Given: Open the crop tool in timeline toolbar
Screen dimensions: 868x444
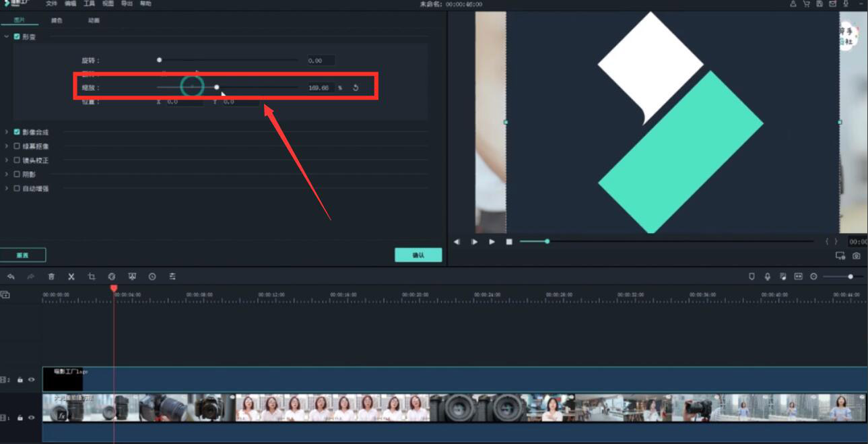Looking at the screenshot, I should coord(92,277).
